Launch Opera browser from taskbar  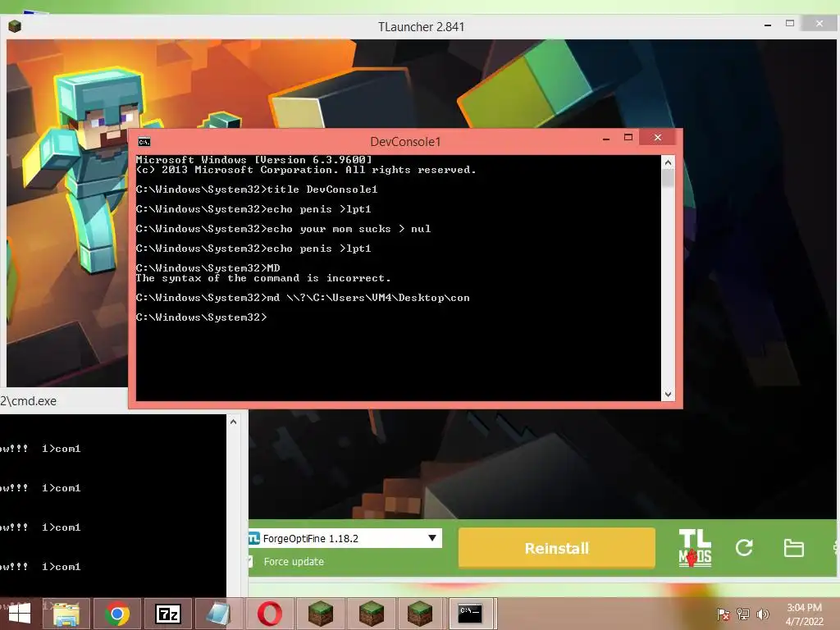(269, 614)
